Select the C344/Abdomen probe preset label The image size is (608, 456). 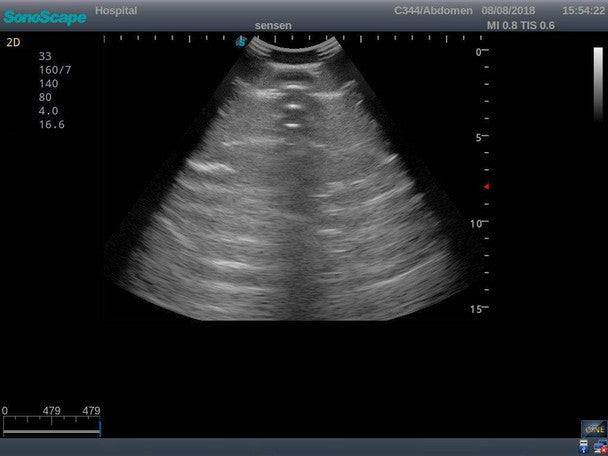point(433,10)
